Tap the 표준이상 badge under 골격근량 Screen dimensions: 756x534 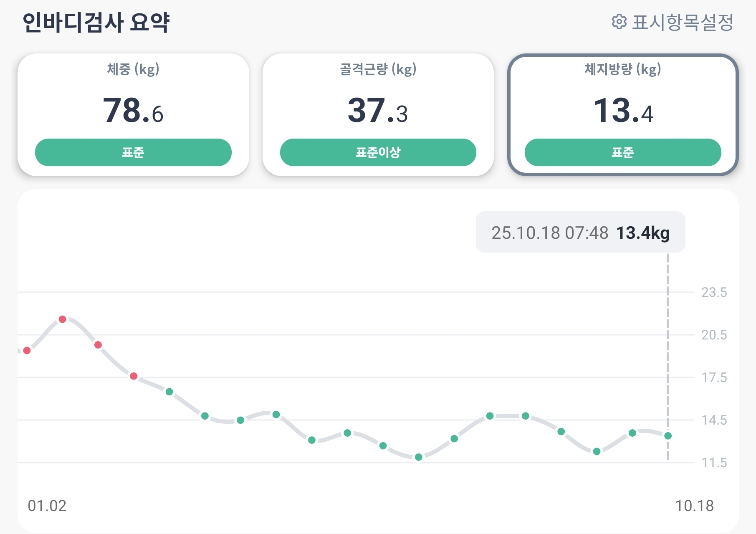tap(378, 152)
